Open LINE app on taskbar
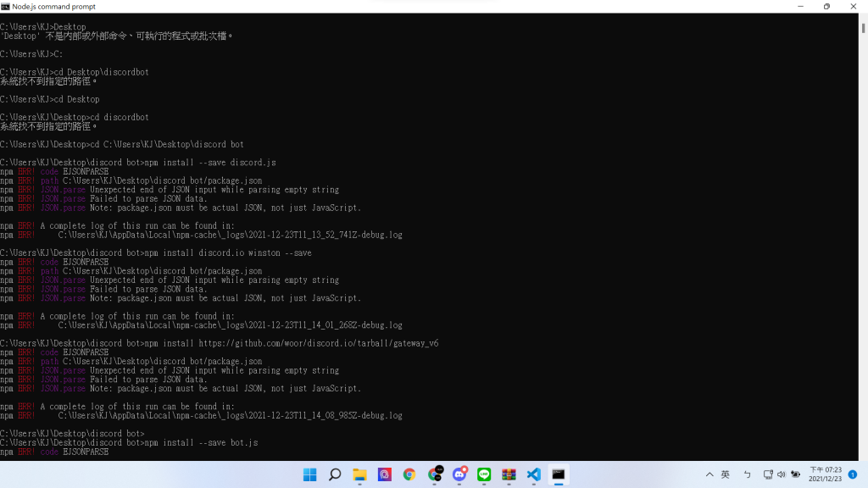This screenshot has height=488, width=868. [484, 474]
